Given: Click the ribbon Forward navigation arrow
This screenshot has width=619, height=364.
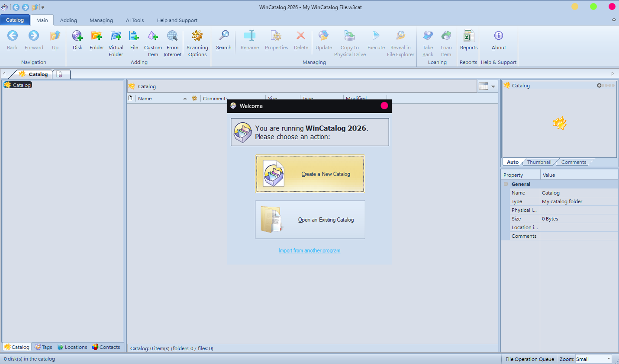Looking at the screenshot, I should (34, 40).
